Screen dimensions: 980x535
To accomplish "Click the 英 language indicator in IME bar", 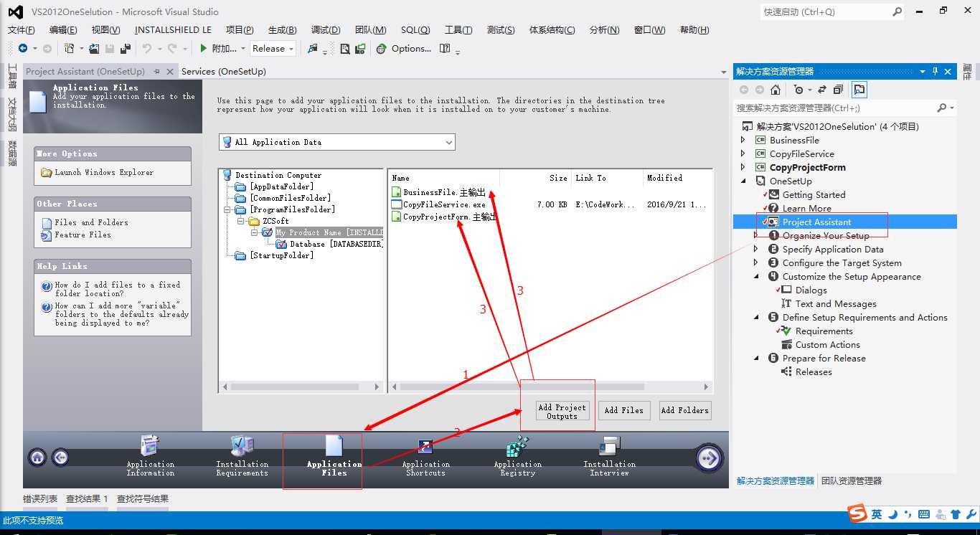I will (x=877, y=514).
